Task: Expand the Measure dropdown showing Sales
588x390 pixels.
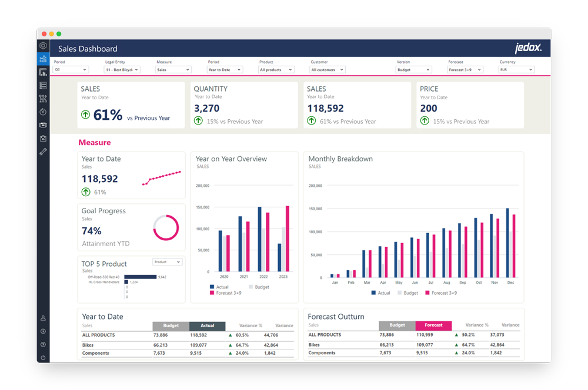Action: coord(173,70)
